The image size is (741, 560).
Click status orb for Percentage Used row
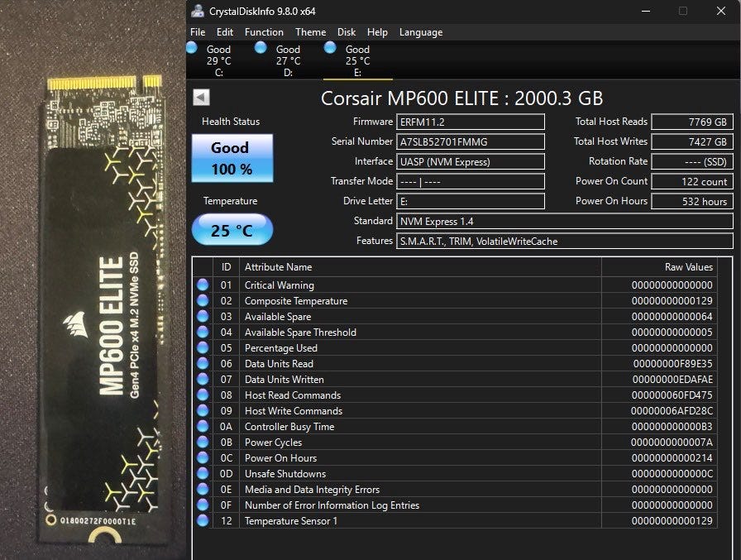click(x=203, y=347)
